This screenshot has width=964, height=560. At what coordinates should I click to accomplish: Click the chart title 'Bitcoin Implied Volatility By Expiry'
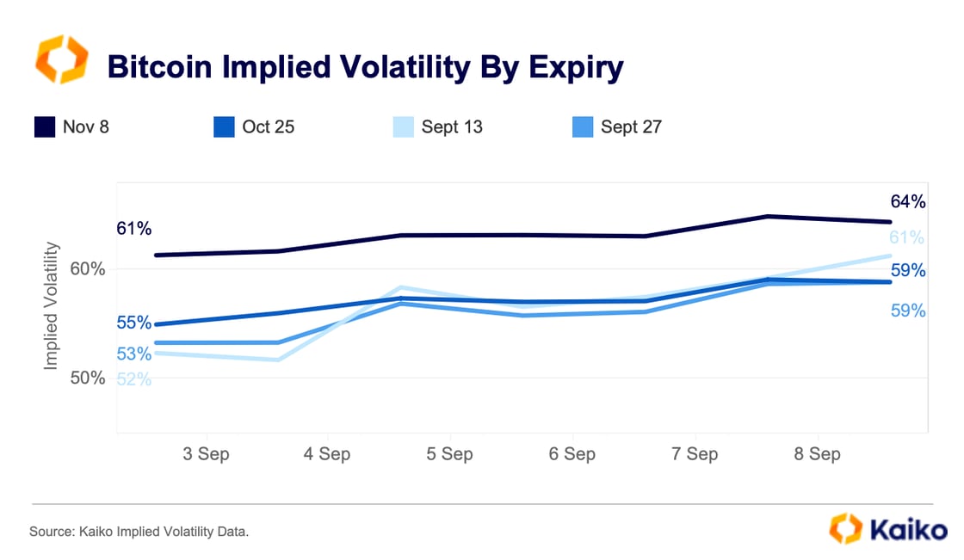364,66
